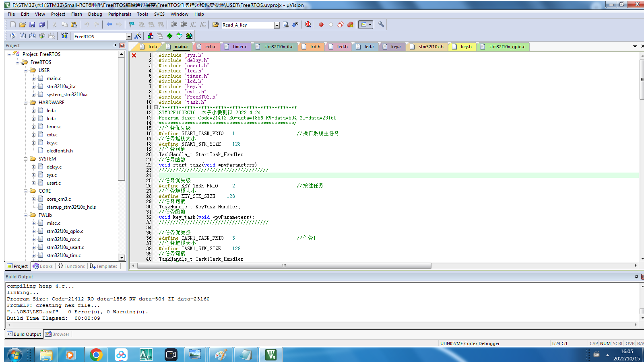Click the Open file icon
Viewport: 644px width, 362px height.
click(23, 25)
